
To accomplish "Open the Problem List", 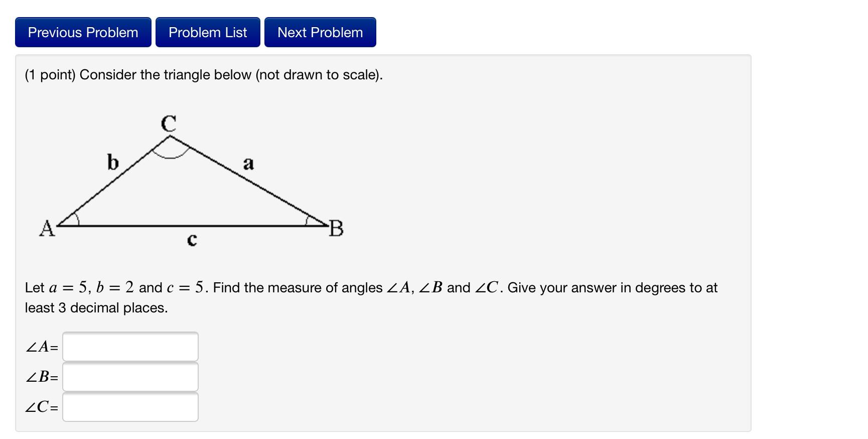I will coord(208,32).
